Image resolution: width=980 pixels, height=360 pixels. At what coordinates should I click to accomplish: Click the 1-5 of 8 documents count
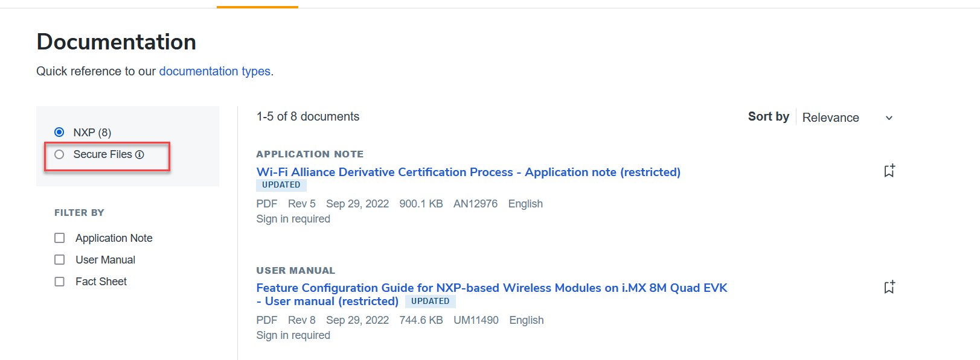307,116
